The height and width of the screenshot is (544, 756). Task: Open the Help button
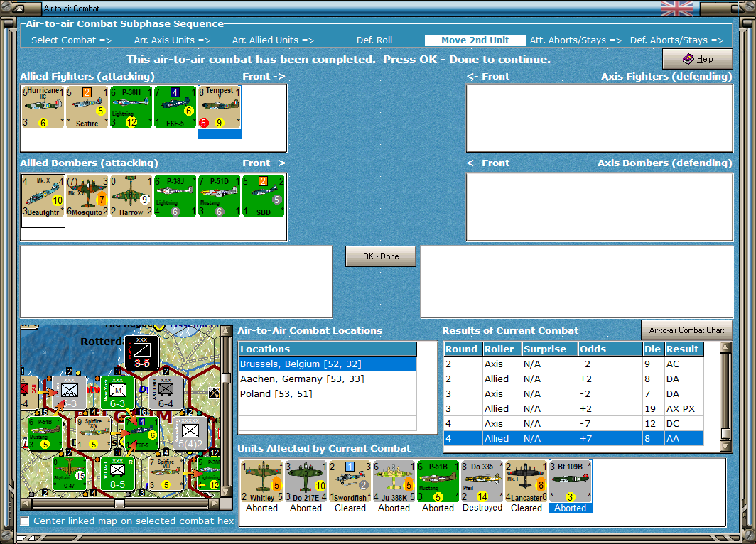698,59
